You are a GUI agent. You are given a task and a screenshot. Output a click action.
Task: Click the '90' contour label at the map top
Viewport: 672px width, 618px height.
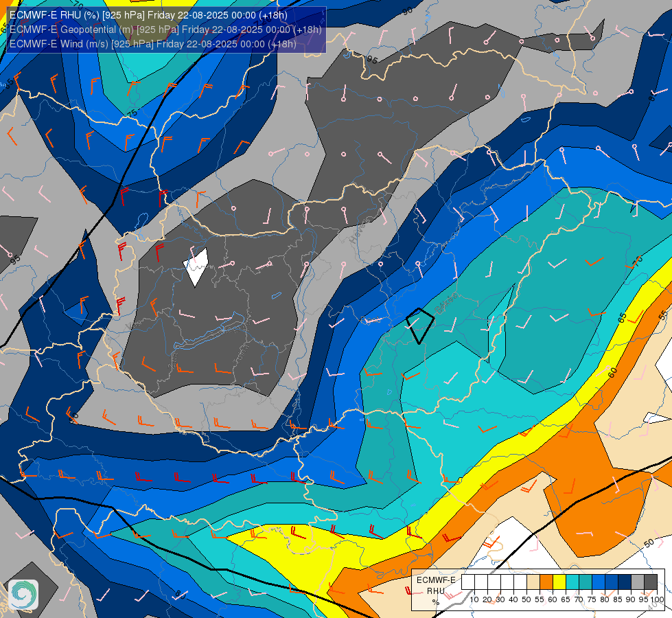point(407,11)
